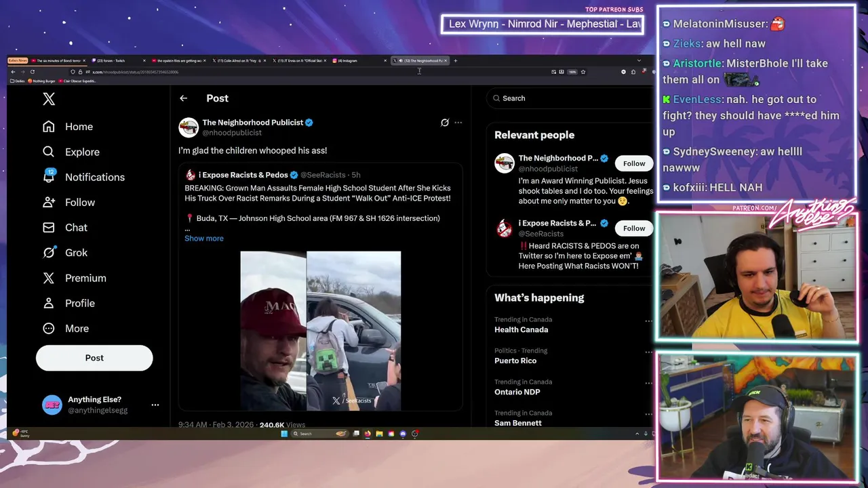Screen dimensions: 868x488
Task: Click the X logo in sidebar
Action: coord(49,99)
